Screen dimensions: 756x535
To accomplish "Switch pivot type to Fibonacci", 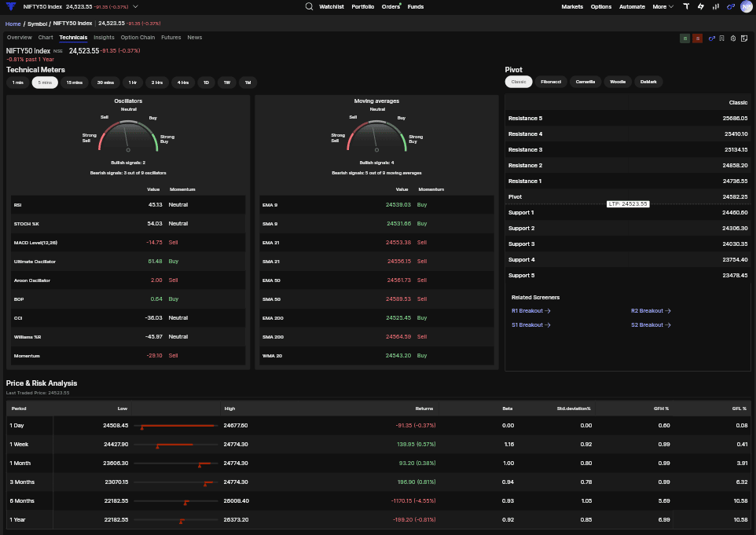I will click(551, 82).
